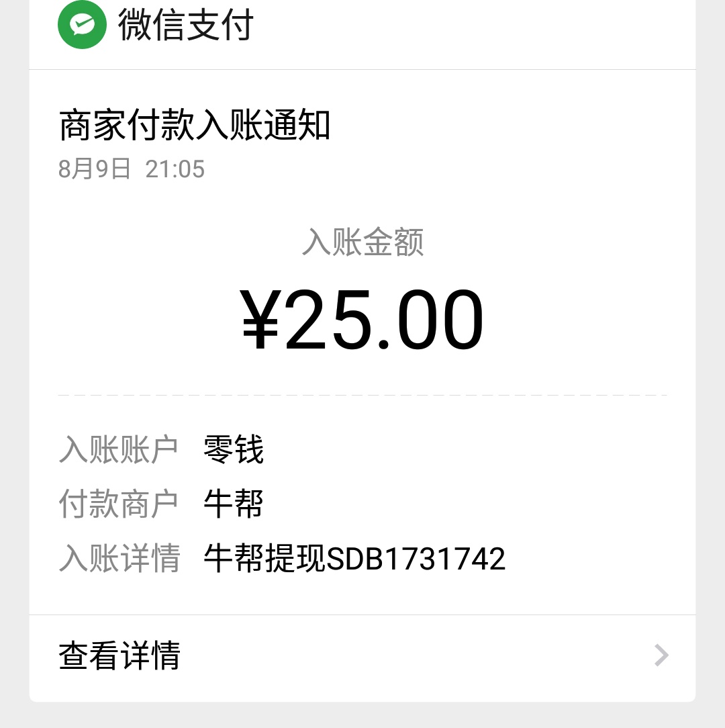Image resolution: width=725 pixels, height=728 pixels.
Task: Tap the ¥25.00 amount
Action: tap(362, 319)
